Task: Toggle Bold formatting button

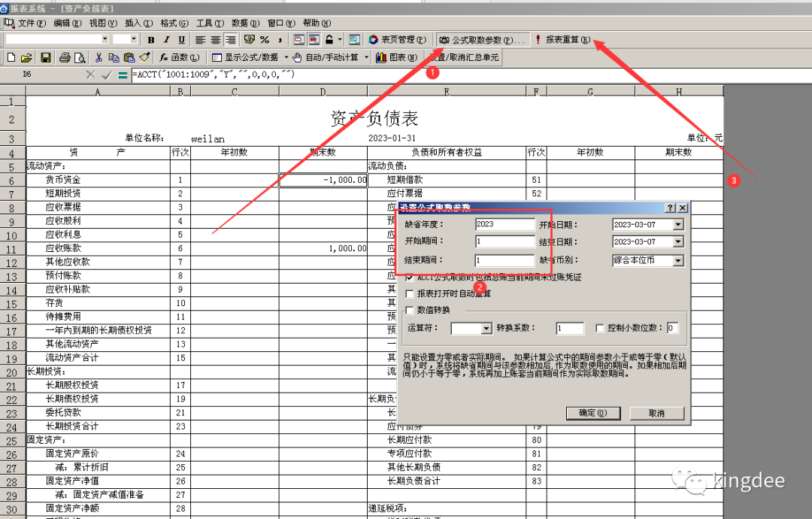Action: 151,40
